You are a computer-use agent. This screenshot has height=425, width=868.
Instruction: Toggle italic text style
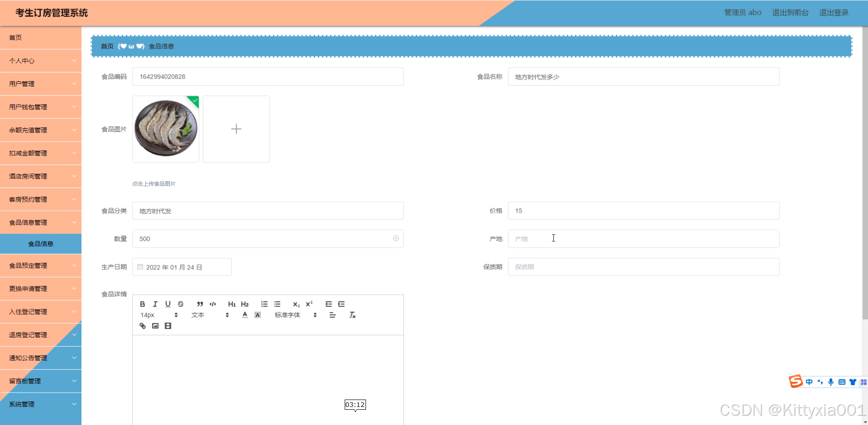tap(155, 304)
